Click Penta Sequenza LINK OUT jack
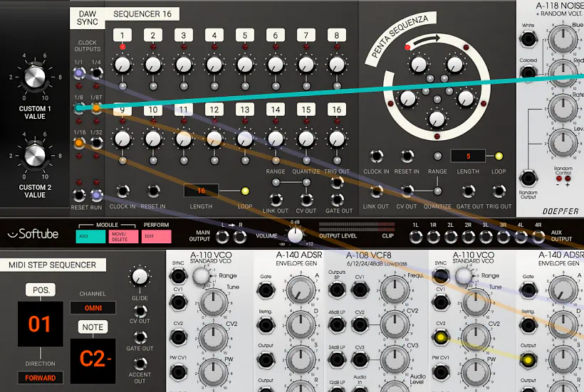This screenshot has width=584, height=392. click(x=376, y=191)
